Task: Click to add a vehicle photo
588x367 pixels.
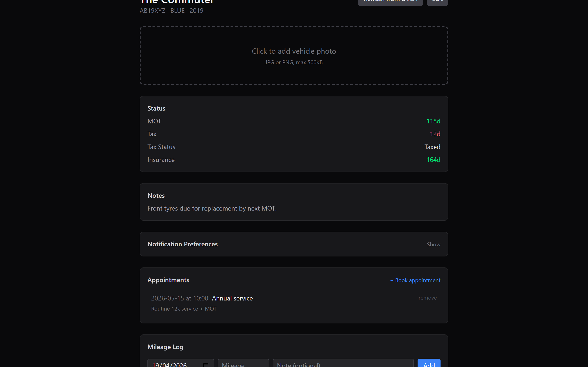Action: (294, 55)
